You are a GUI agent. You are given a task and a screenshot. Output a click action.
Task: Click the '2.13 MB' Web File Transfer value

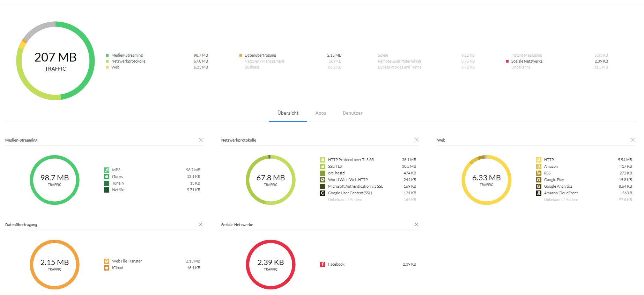pyautogui.click(x=193, y=261)
